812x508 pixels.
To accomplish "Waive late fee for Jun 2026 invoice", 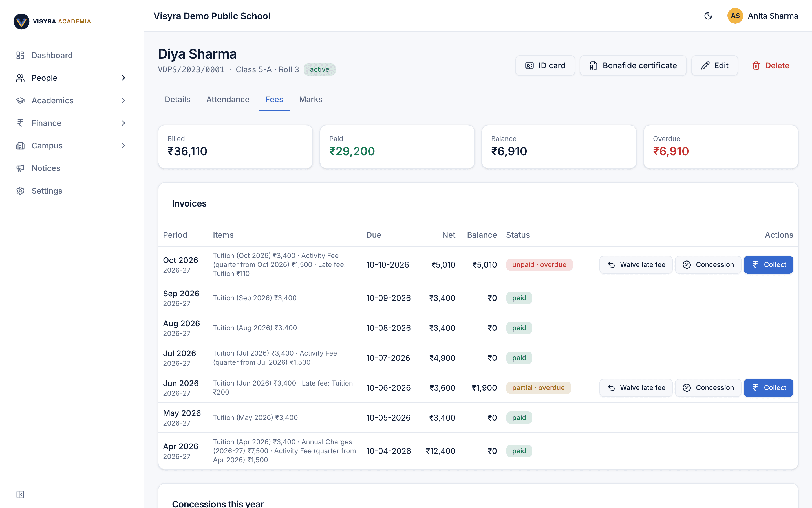I will pos(636,388).
